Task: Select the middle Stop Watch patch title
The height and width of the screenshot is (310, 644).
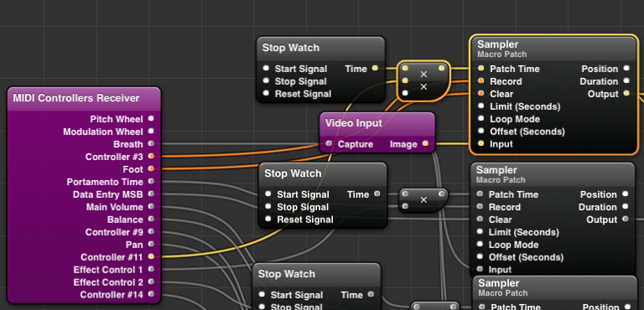Action: (x=293, y=173)
